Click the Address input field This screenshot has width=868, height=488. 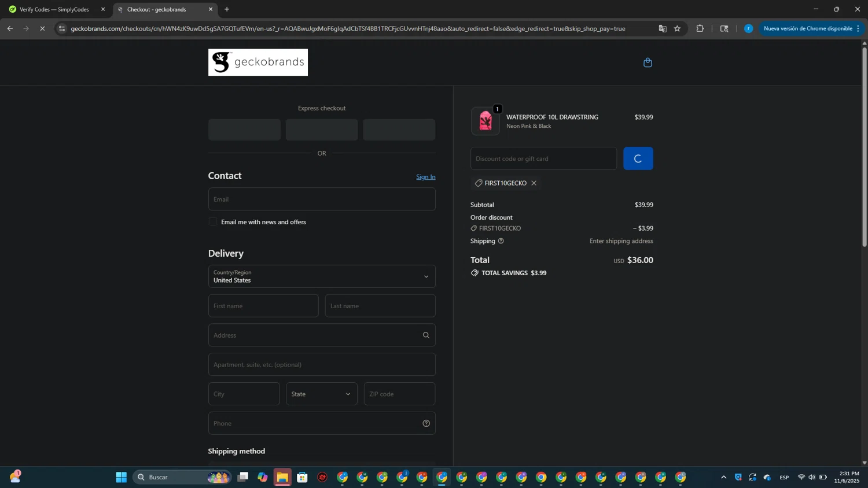[x=322, y=335]
